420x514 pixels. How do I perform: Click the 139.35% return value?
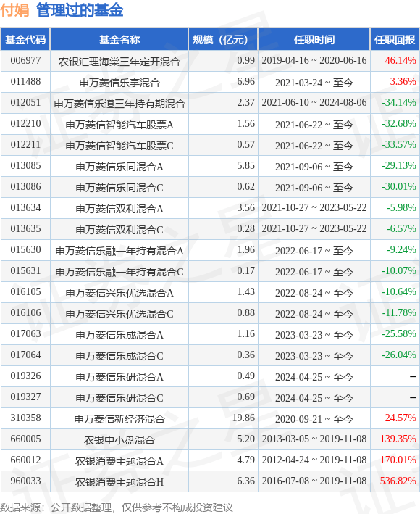[x=398, y=439]
